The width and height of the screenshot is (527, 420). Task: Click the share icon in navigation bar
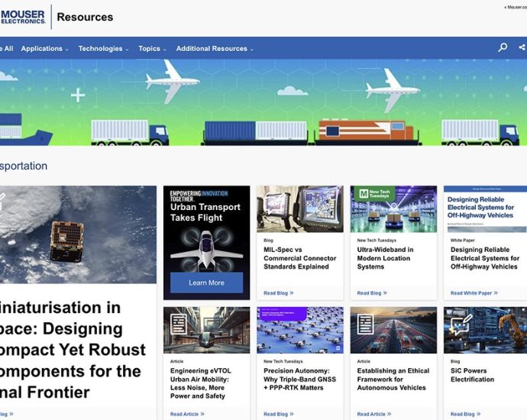pos(522,47)
